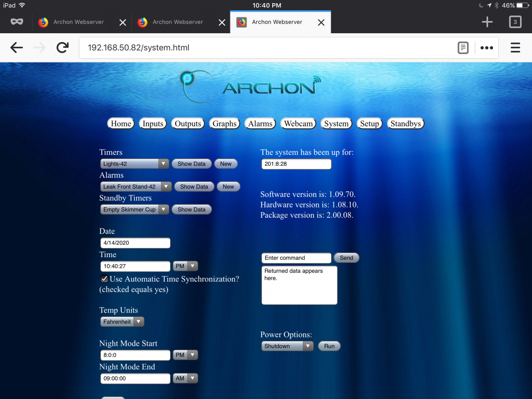Viewport: 532px width, 399px height.
Task: Create a New alarm
Action: pyautogui.click(x=228, y=187)
